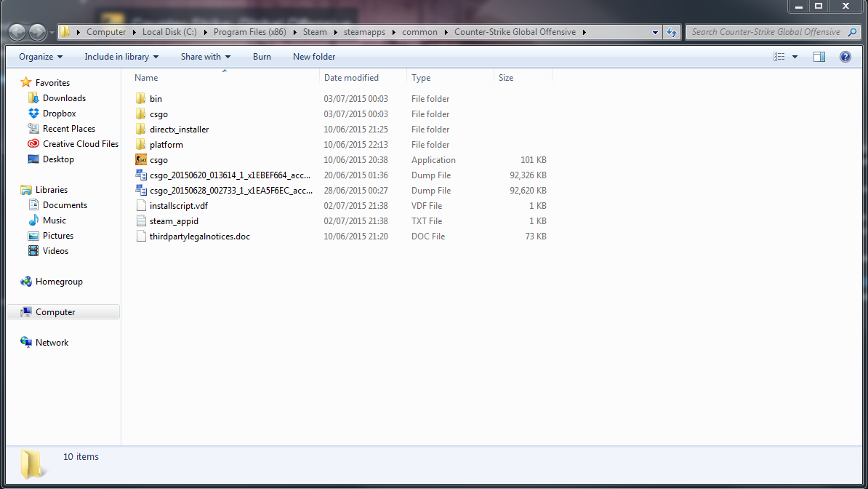Open Help with the question mark icon
The width and height of the screenshot is (868, 489).
point(845,57)
